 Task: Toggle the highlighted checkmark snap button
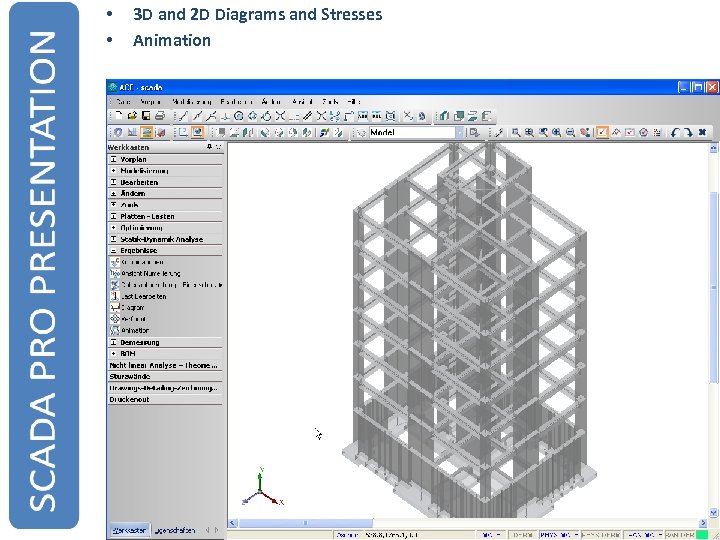(602, 133)
